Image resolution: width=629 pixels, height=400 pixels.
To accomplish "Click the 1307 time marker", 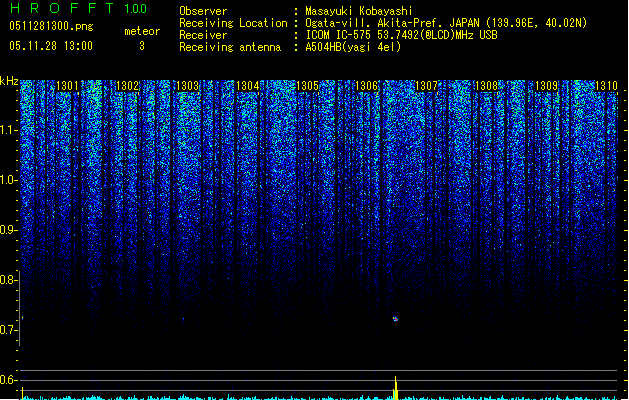I will (x=426, y=86).
